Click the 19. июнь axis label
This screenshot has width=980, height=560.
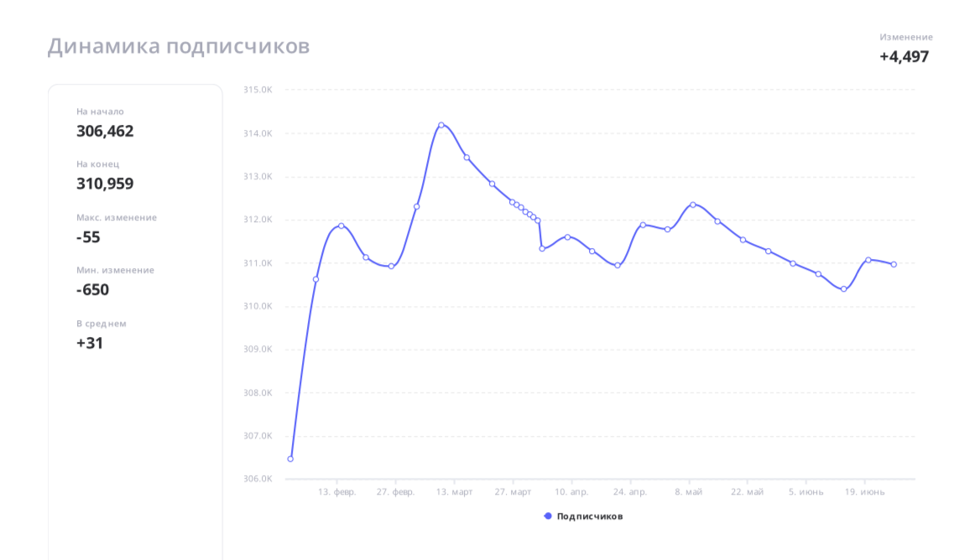click(865, 492)
